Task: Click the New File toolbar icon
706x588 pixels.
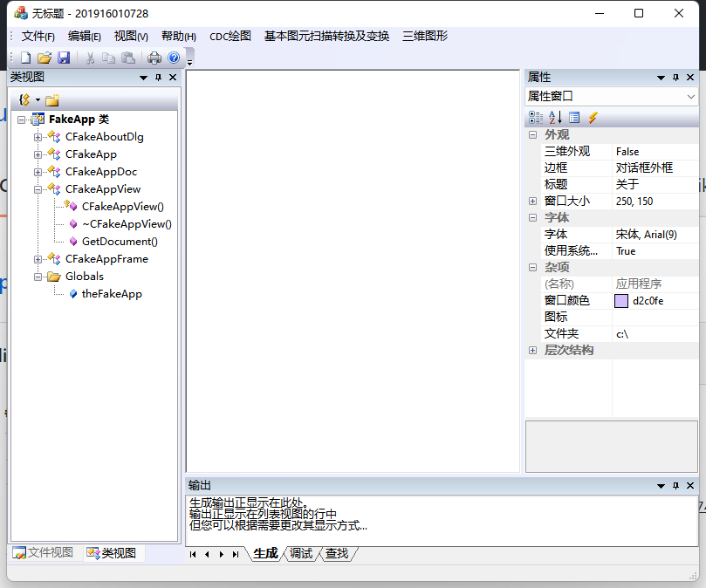Action: click(x=24, y=56)
